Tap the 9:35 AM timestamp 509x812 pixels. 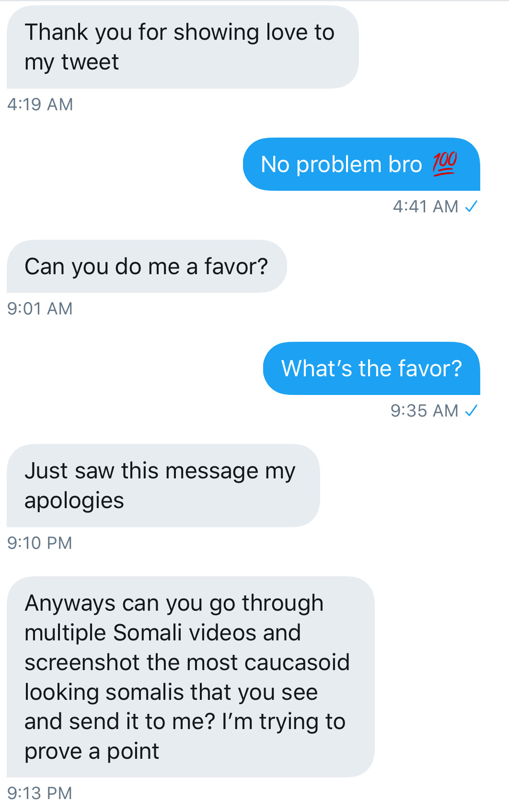[424, 411]
